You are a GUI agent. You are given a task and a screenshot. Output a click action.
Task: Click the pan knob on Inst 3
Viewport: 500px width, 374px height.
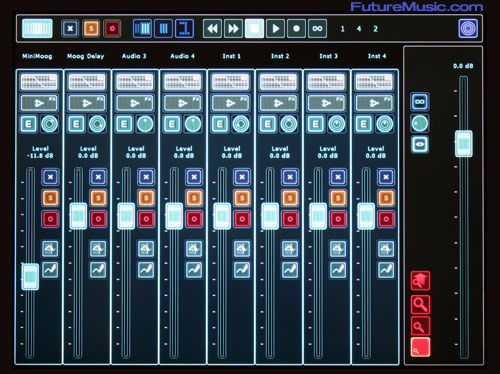pyautogui.click(x=337, y=124)
